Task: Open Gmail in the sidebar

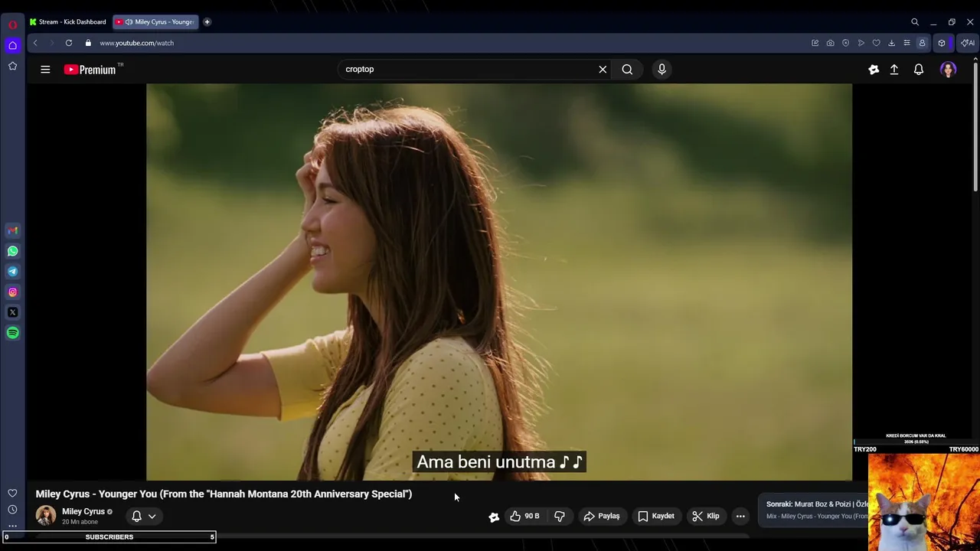Action: [x=12, y=230]
